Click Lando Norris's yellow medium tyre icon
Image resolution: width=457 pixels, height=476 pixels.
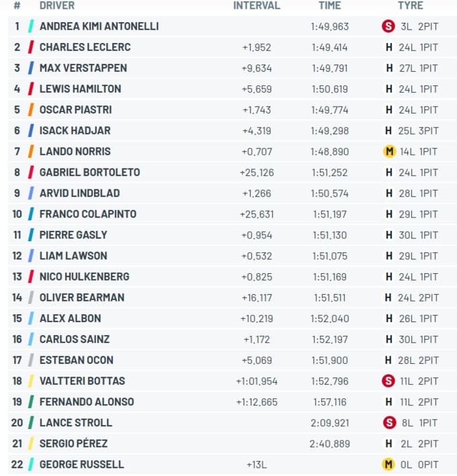[x=389, y=152]
